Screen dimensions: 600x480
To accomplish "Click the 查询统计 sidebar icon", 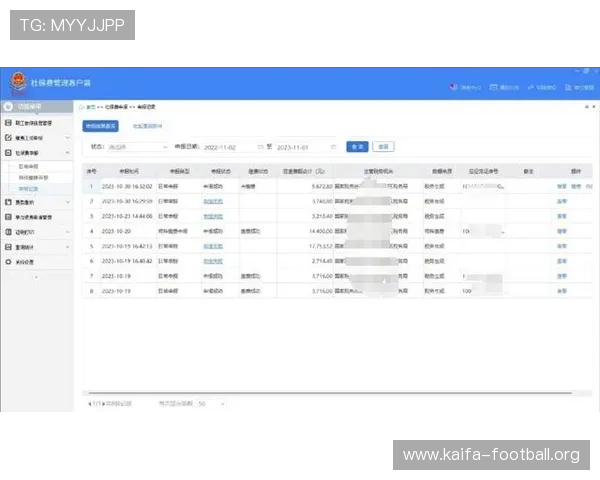I will coord(8,247).
